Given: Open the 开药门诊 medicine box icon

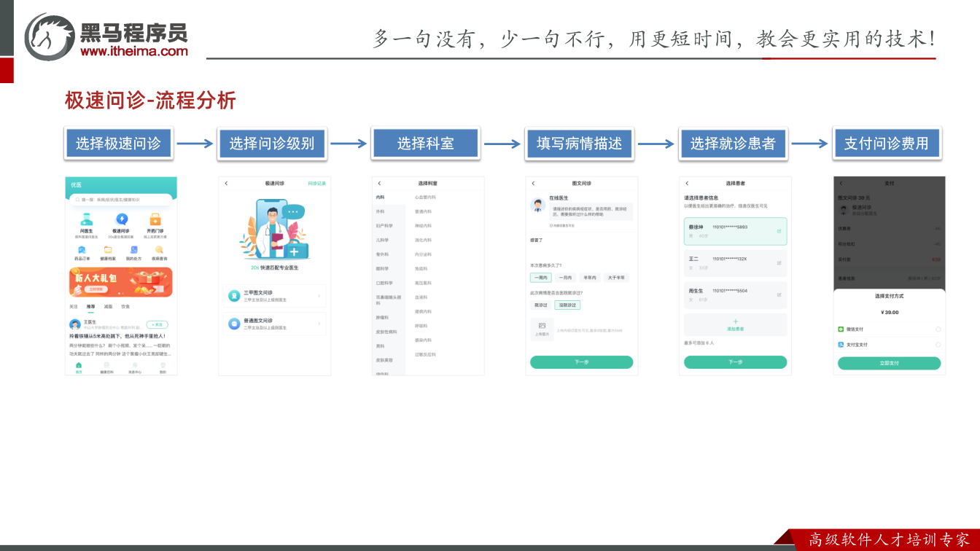Looking at the screenshot, I should [155, 219].
